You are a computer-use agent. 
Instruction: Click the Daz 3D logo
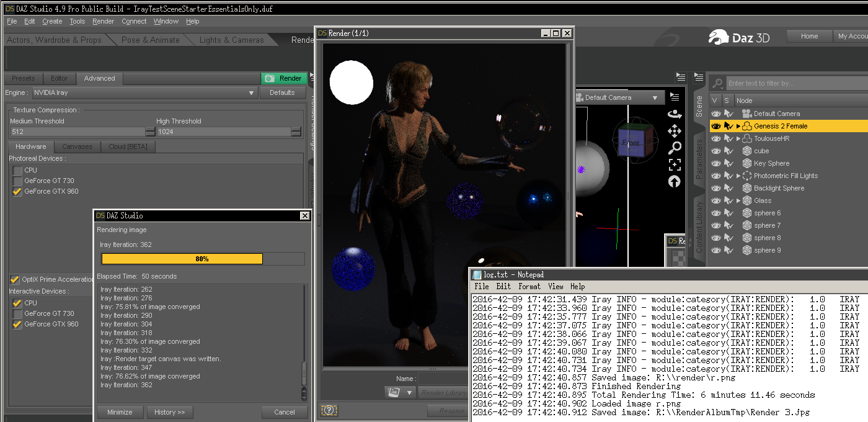tap(740, 37)
